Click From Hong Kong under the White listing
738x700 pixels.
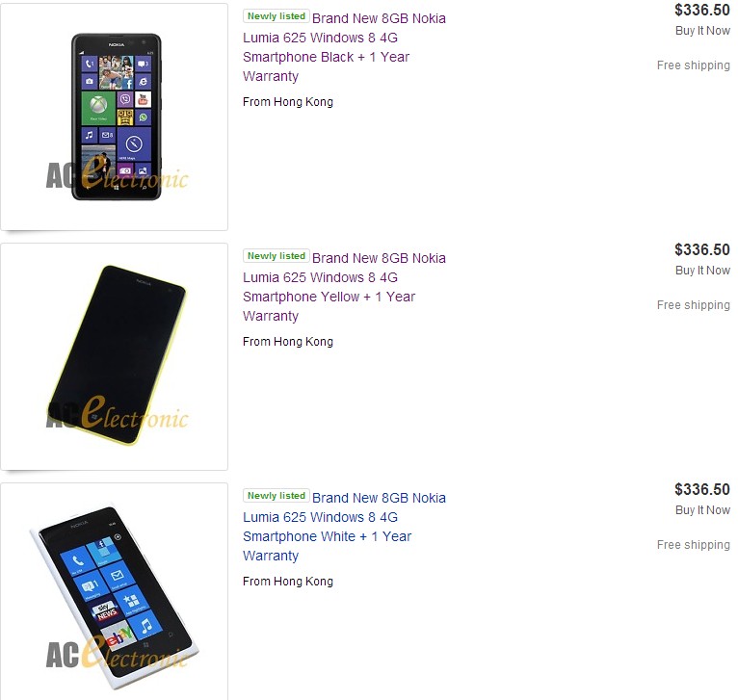click(288, 582)
